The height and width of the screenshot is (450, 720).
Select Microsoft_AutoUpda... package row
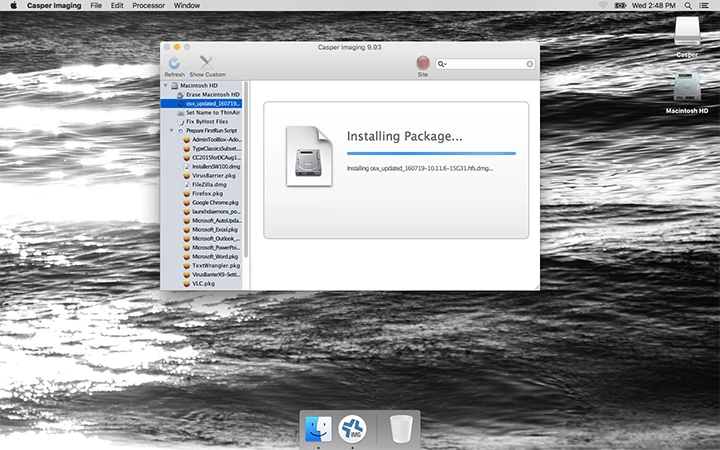pos(201,221)
